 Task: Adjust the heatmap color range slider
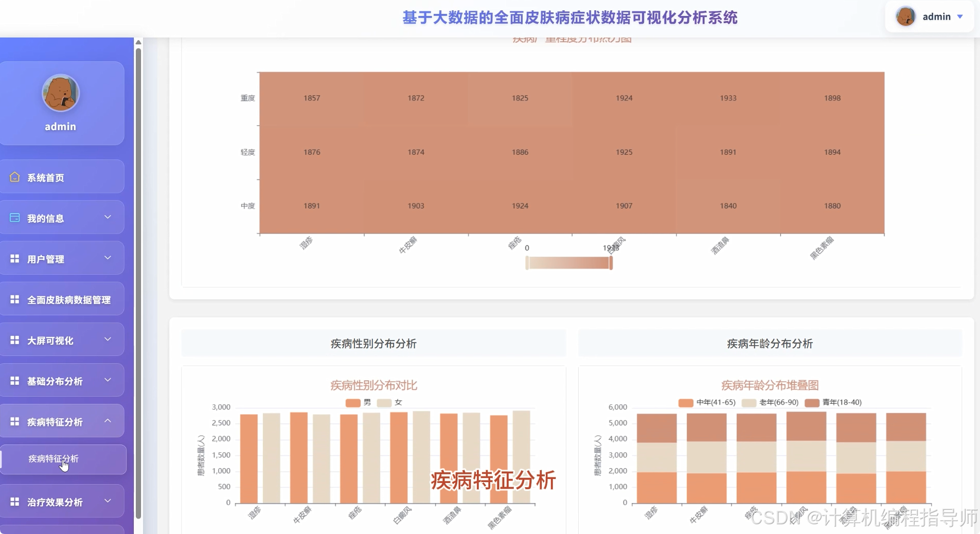point(568,263)
